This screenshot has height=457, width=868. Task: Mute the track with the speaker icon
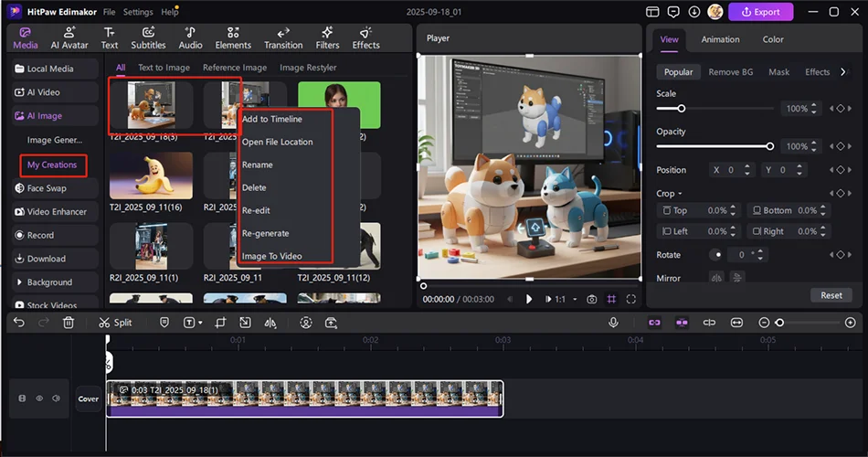(56, 399)
